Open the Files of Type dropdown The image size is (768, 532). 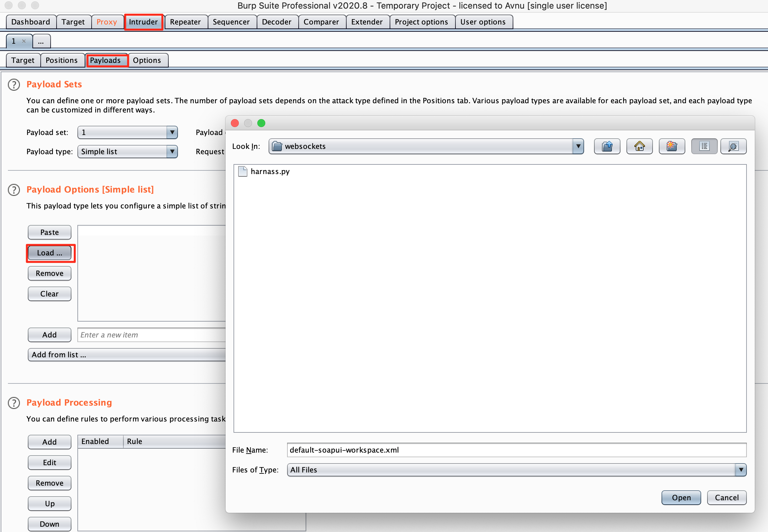coord(741,470)
